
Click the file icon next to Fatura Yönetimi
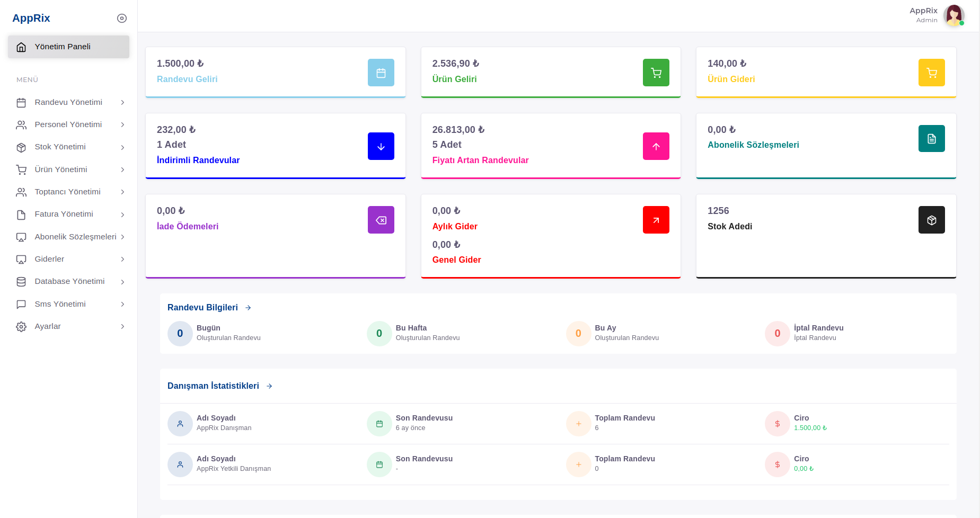pos(21,215)
